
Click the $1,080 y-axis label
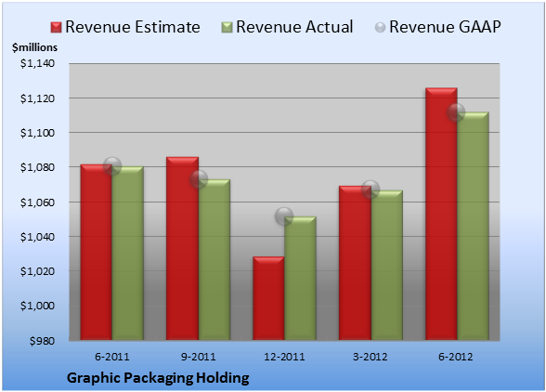coord(37,167)
